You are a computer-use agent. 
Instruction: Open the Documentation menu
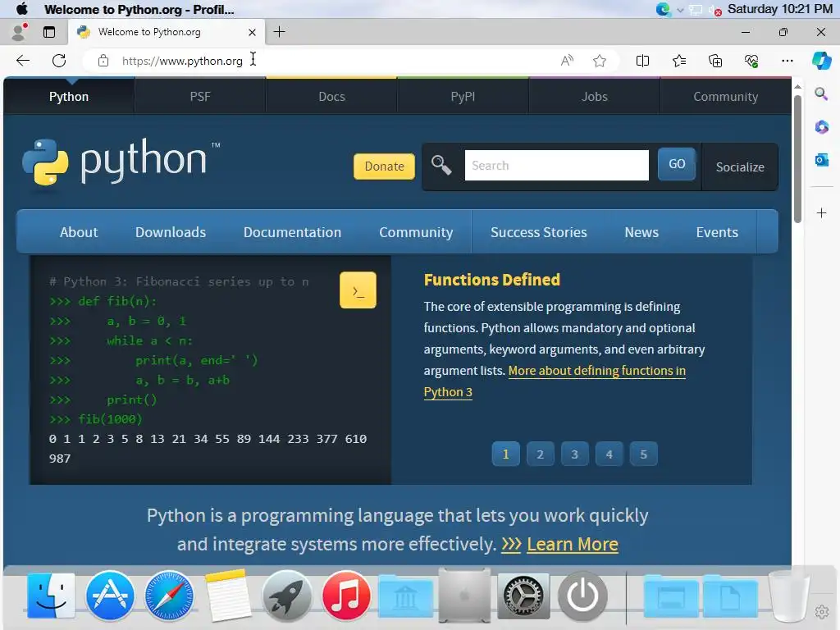click(x=292, y=232)
